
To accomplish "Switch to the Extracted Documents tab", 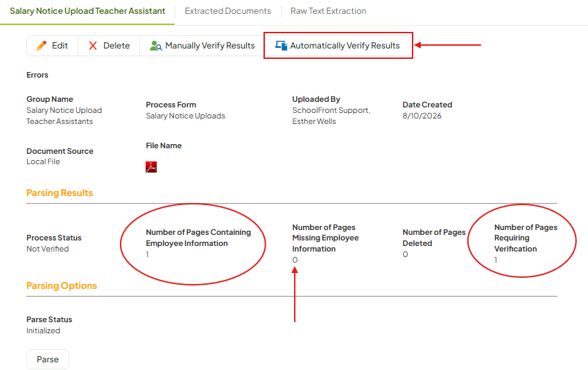I will point(227,11).
